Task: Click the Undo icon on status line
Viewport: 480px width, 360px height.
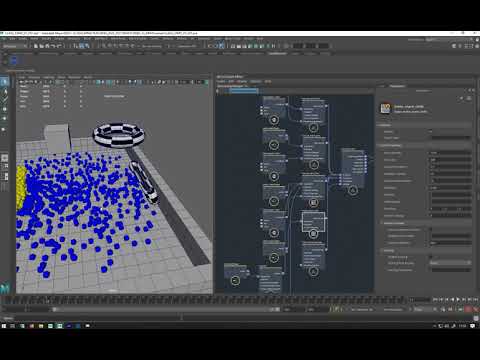Action: pyautogui.click(x=53, y=46)
